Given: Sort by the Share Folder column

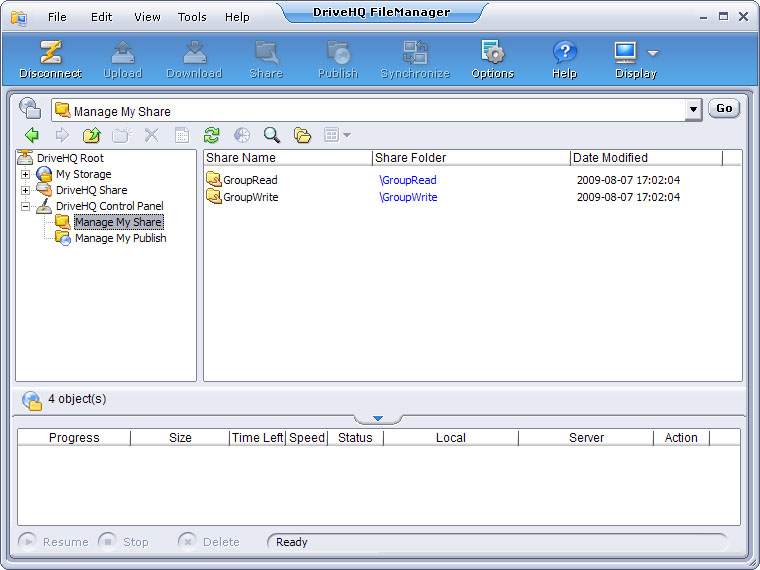Looking at the screenshot, I should (x=472, y=158).
